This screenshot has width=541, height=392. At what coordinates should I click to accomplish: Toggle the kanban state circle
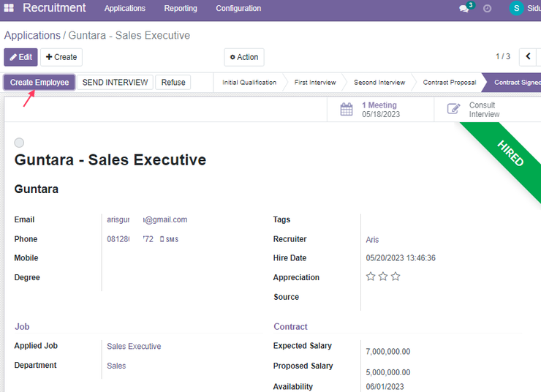tap(19, 143)
